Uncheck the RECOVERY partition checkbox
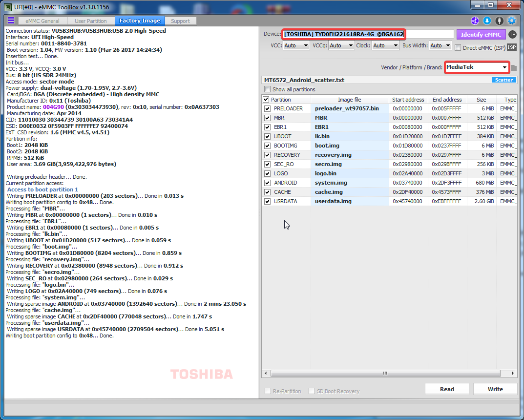The width and height of the screenshot is (524, 420). (267, 155)
